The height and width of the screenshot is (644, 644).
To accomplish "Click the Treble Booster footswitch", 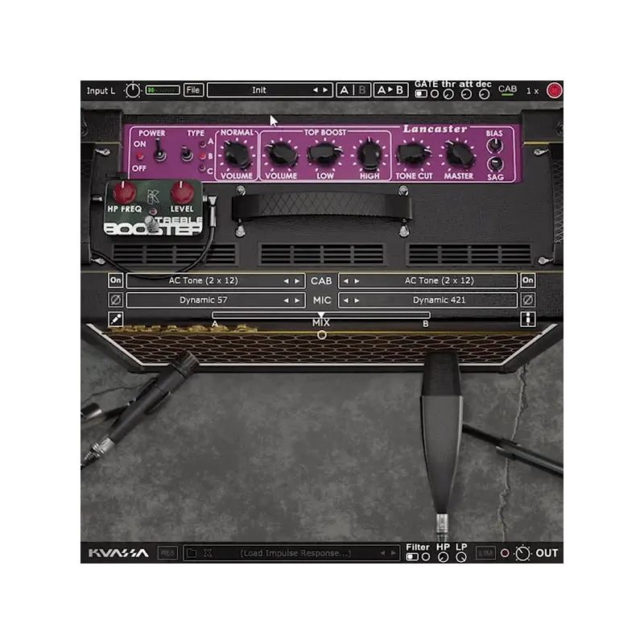I will click(151, 224).
